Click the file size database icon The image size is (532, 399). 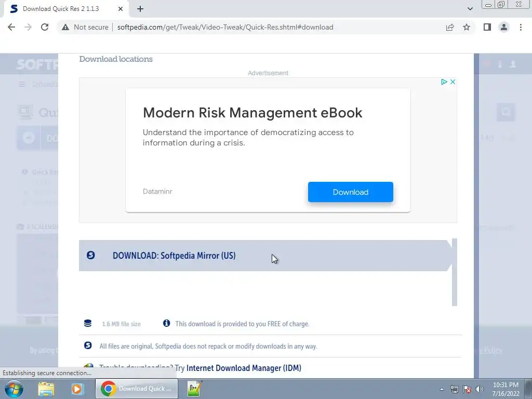(x=88, y=323)
